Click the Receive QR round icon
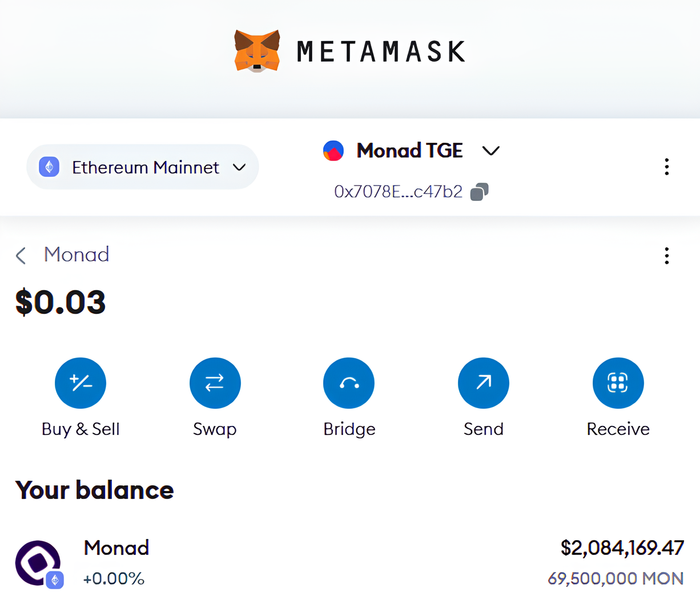 click(618, 383)
